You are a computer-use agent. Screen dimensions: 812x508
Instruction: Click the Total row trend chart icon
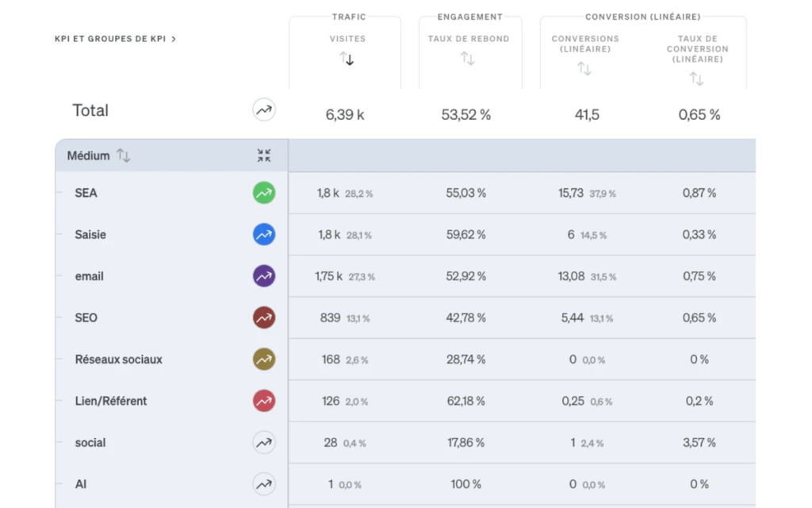[x=263, y=110]
